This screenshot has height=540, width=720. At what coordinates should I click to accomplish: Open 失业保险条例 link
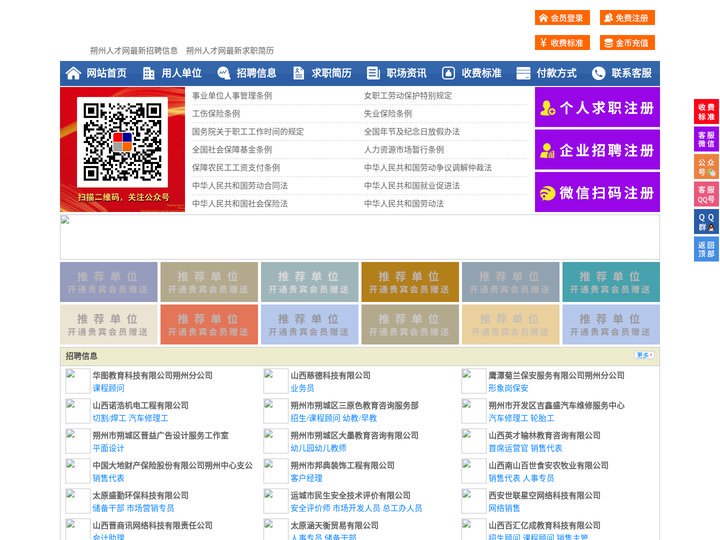[388, 113]
